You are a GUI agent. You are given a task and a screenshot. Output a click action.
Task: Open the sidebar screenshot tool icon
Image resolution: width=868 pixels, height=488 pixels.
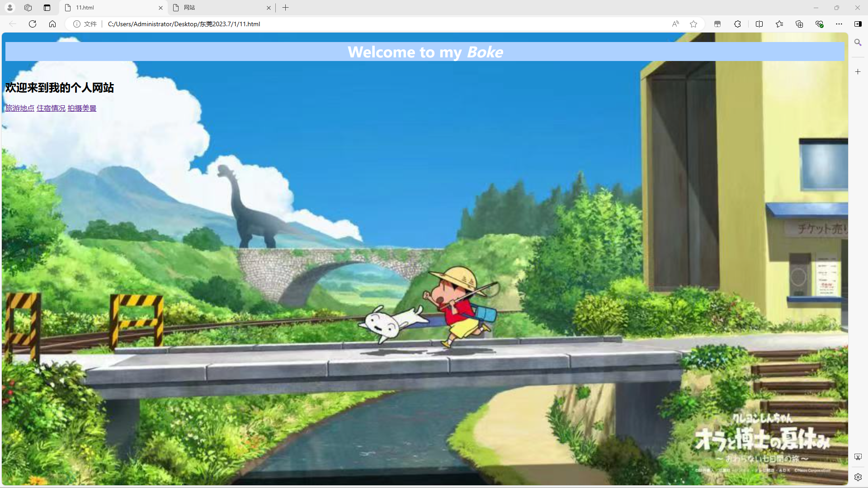(858, 457)
